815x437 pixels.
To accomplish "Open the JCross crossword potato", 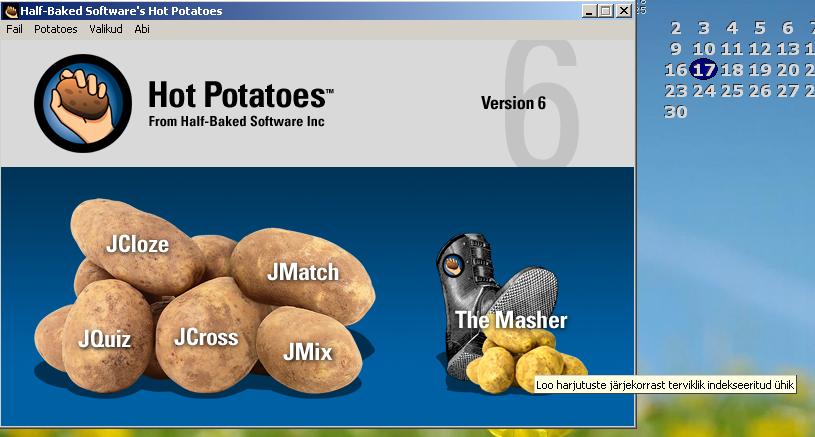I will [x=206, y=337].
